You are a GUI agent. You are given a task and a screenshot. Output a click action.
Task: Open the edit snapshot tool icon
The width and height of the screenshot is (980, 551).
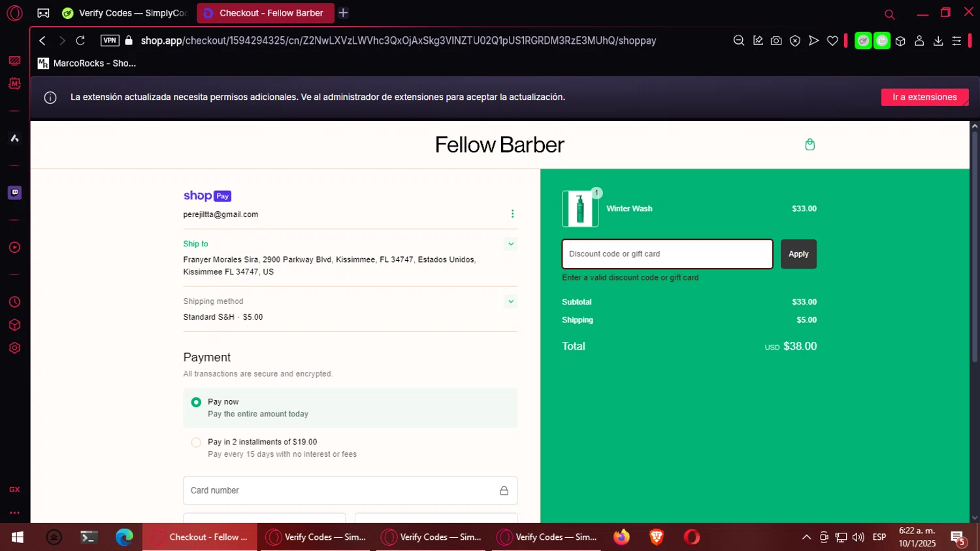(x=758, y=41)
